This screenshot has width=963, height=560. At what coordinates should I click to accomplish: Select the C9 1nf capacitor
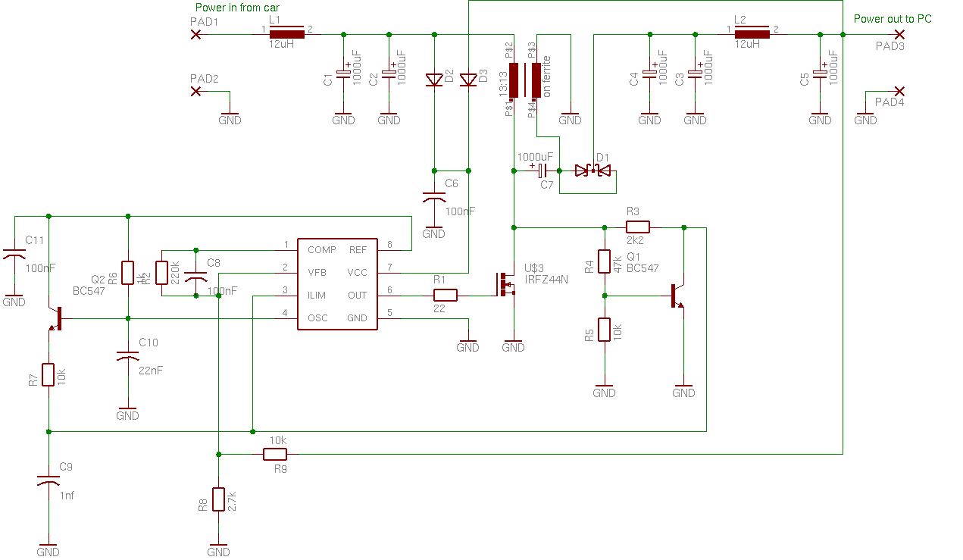pyautogui.click(x=48, y=480)
